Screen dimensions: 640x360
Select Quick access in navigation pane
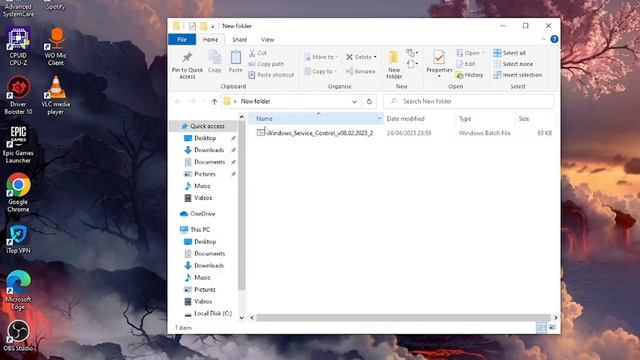pyautogui.click(x=207, y=126)
